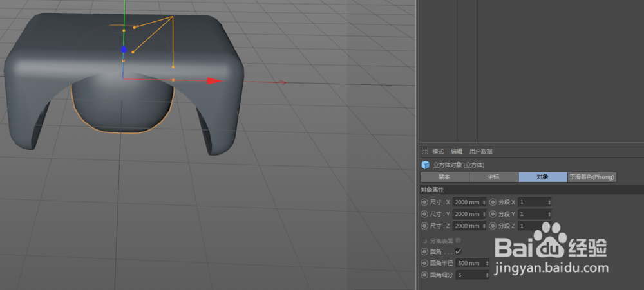Toggle the animation dot for 分段 Z

click(x=493, y=226)
